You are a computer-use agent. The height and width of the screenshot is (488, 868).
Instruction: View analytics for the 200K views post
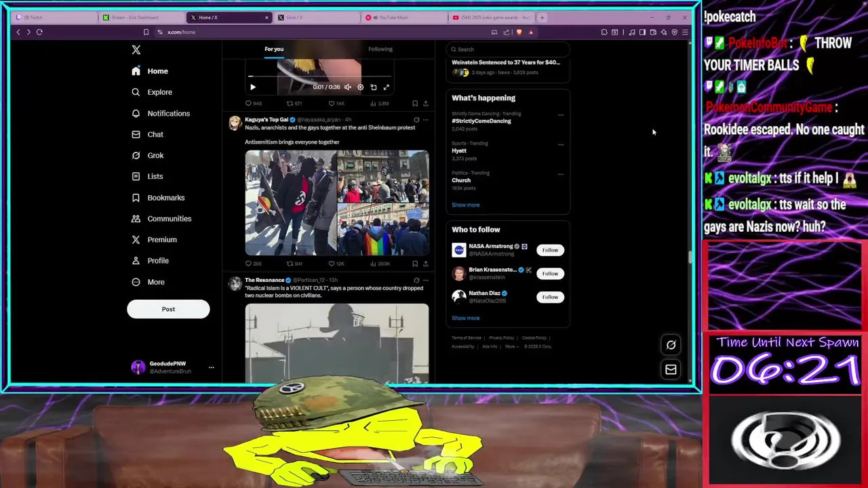(381, 264)
